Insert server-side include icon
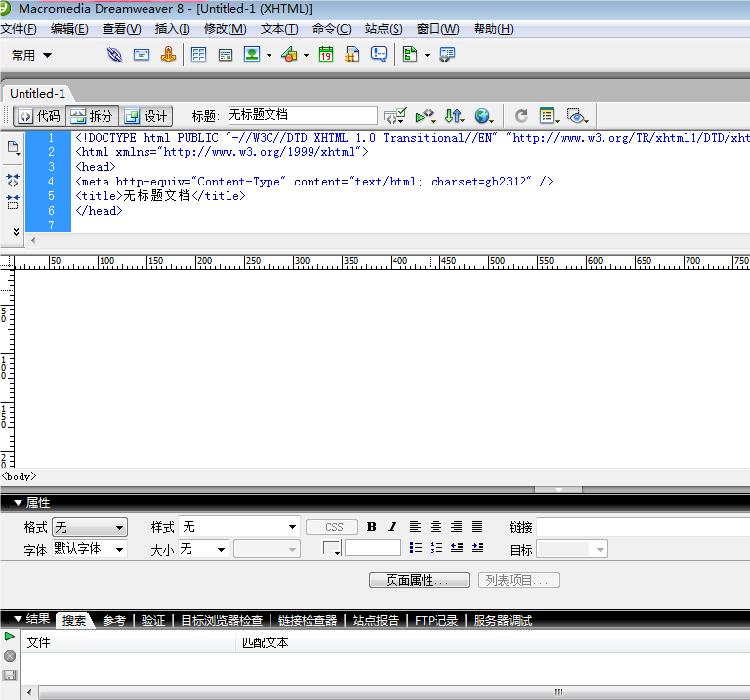 (353, 54)
